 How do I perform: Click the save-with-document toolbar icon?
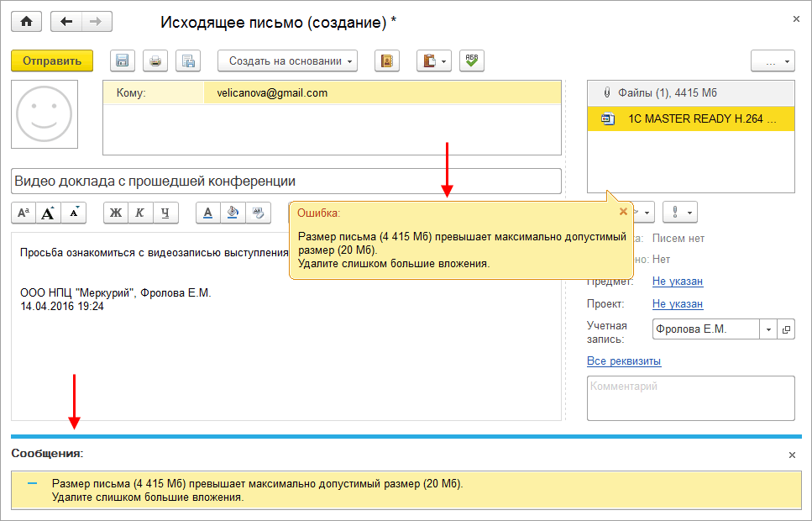[x=188, y=61]
